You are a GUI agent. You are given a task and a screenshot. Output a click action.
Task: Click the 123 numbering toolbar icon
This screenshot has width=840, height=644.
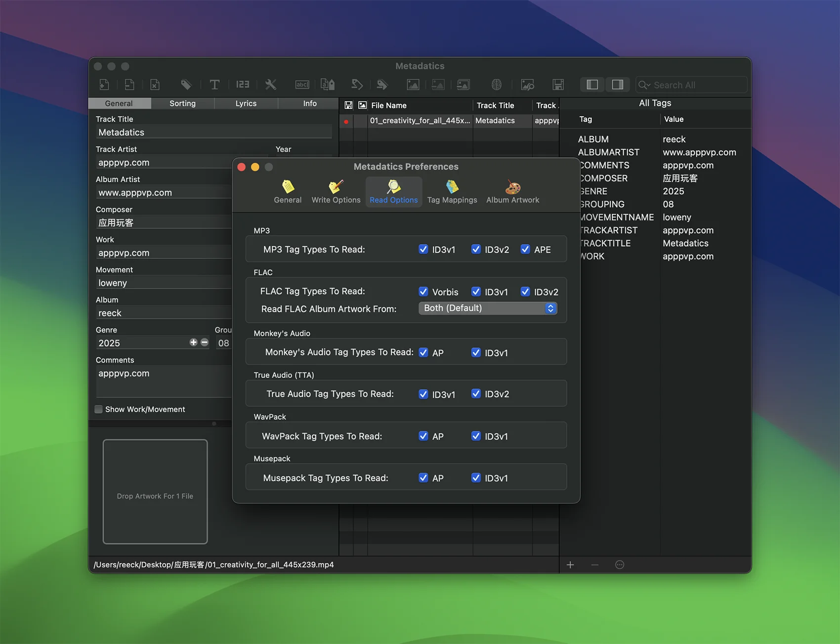point(243,85)
